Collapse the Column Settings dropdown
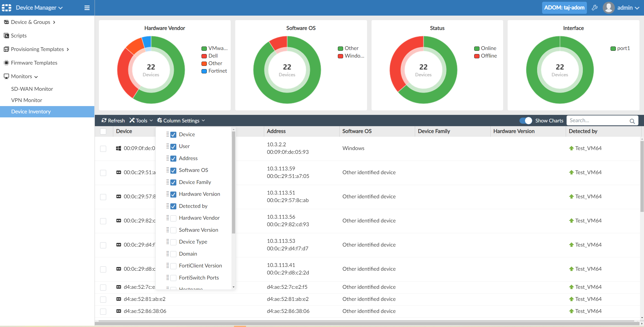This screenshot has width=644, height=327. (x=181, y=121)
